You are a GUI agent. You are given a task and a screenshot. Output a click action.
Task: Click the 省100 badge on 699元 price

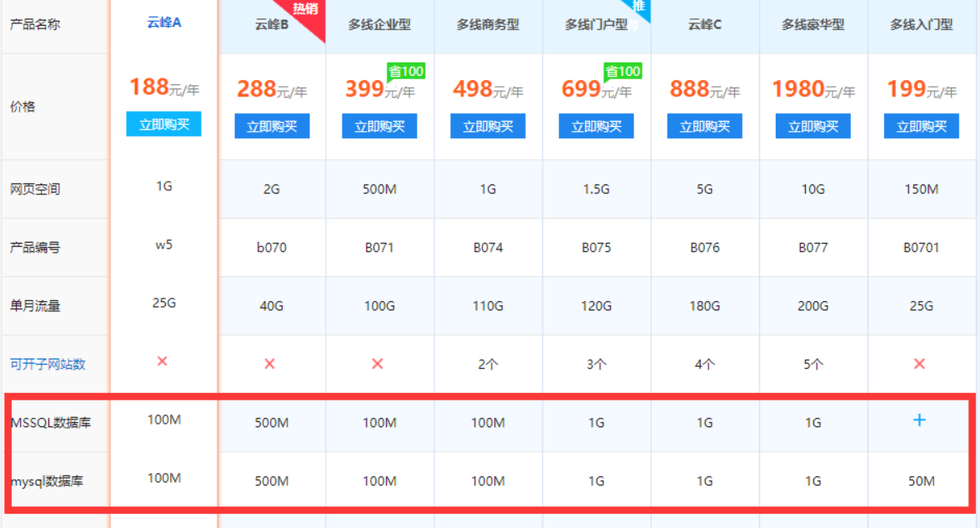point(622,72)
